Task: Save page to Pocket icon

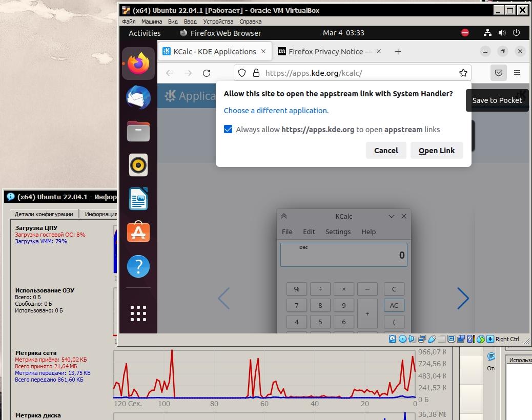Action: click(x=498, y=73)
